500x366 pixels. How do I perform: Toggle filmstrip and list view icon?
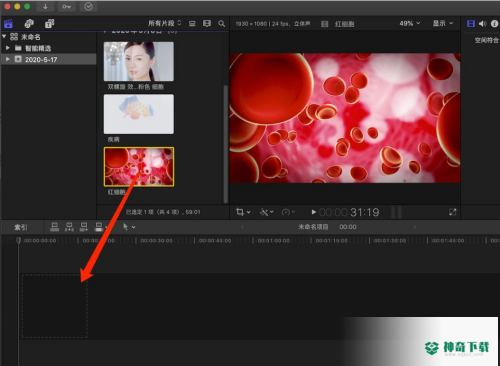point(207,23)
